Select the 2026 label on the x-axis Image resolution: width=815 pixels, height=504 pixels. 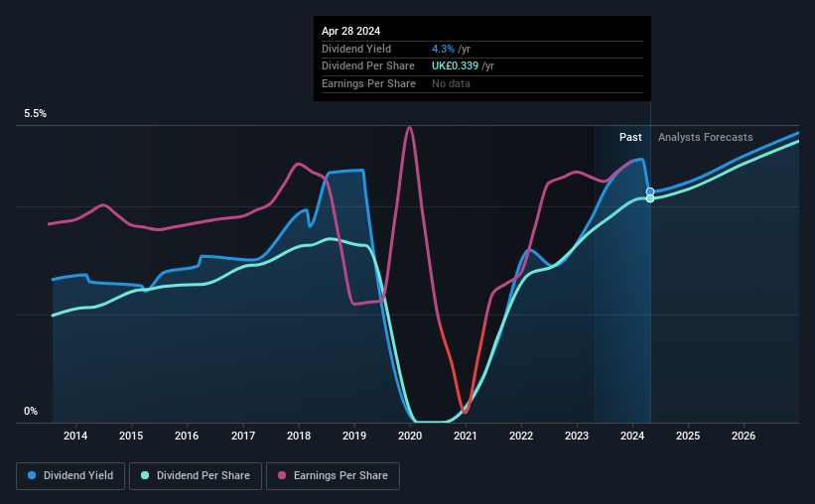point(744,436)
